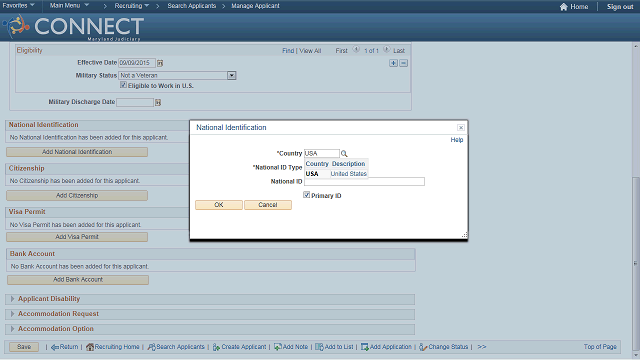Toggle the Primary ID checkbox
Screen dimensions: 640x360
(x=307, y=195)
